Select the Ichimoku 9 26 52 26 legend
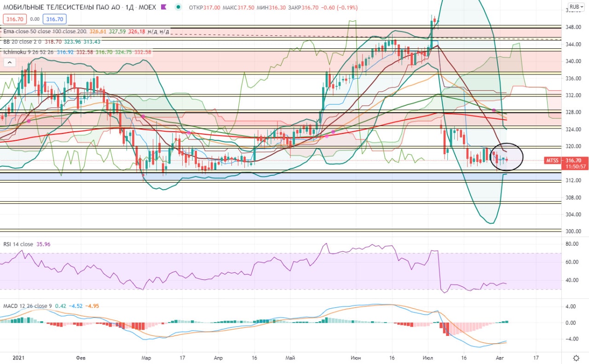589x364 pixels. coord(29,52)
